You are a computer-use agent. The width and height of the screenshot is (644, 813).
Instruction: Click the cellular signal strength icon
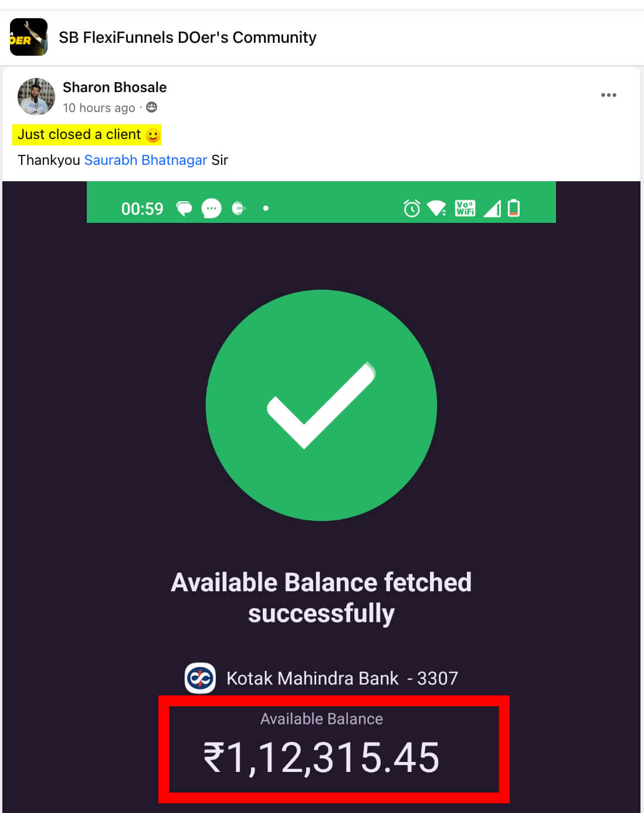point(492,208)
